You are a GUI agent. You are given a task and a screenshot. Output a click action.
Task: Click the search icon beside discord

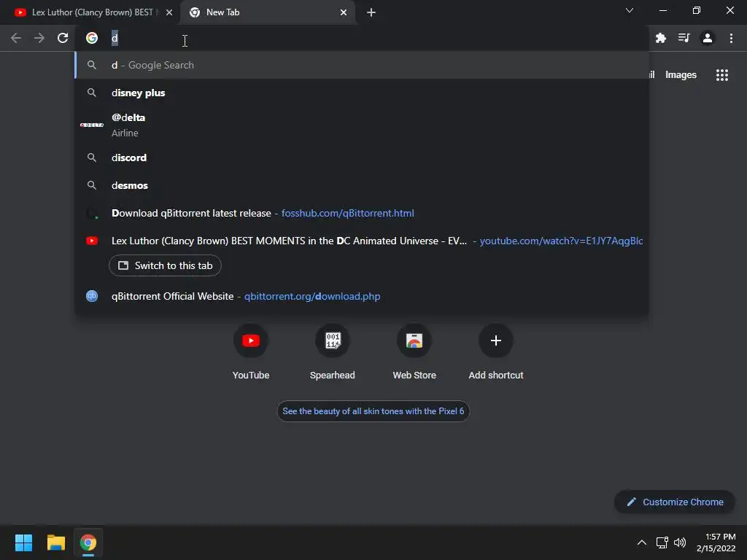92,157
